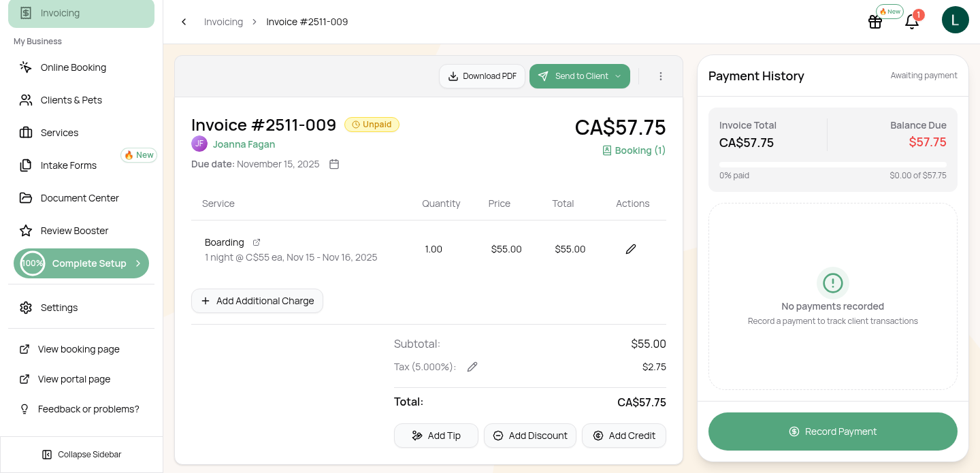The width and height of the screenshot is (980, 473).
Task: Click the payment progress bar
Action: [832, 165]
